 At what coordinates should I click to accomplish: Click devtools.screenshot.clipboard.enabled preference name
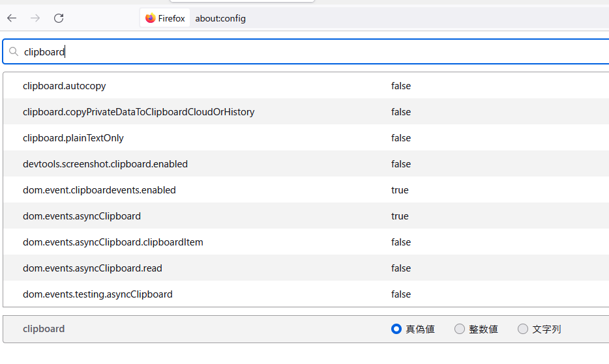click(x=105, y=163)
